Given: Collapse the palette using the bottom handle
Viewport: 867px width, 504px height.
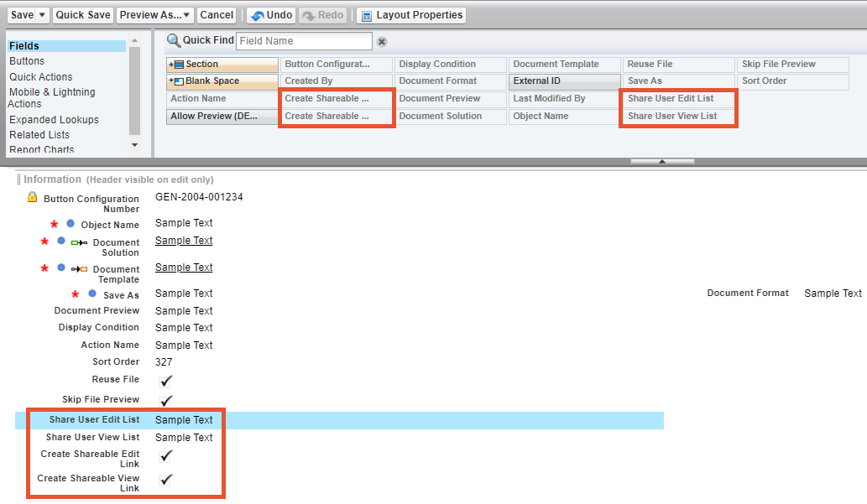Looking at the screenshot, I should (662, 161).
